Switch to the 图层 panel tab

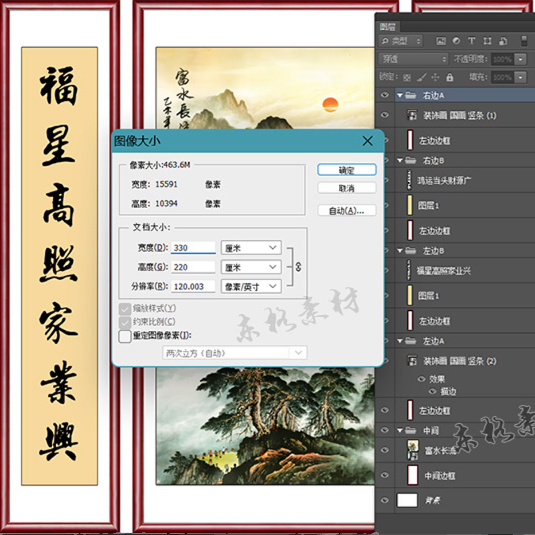coord(388,27)
